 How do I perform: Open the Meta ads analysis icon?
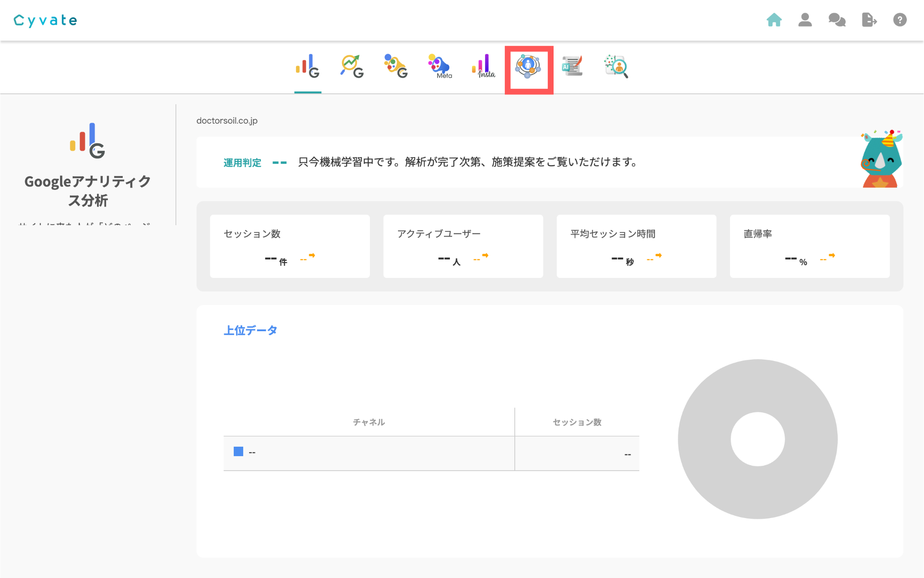pyautogui.click(x=439, y=67)
